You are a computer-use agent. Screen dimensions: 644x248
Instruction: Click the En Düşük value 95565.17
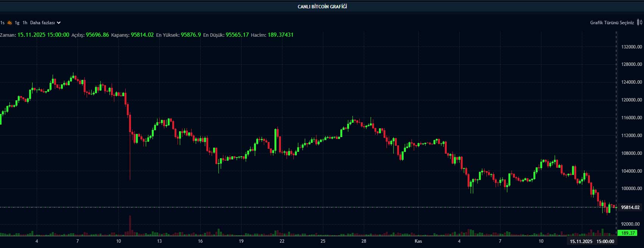click(237, 35)
